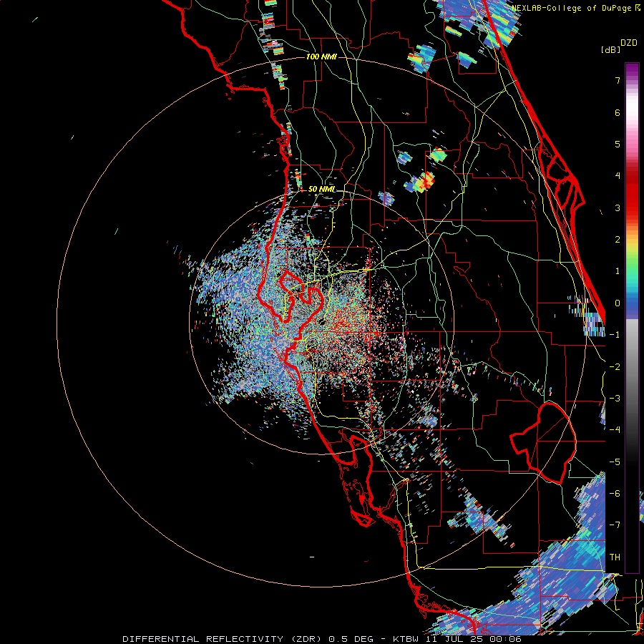The image size is (644, 644).
Task: Click the 4 value on the color scale
Action: [x=618, y=176]
